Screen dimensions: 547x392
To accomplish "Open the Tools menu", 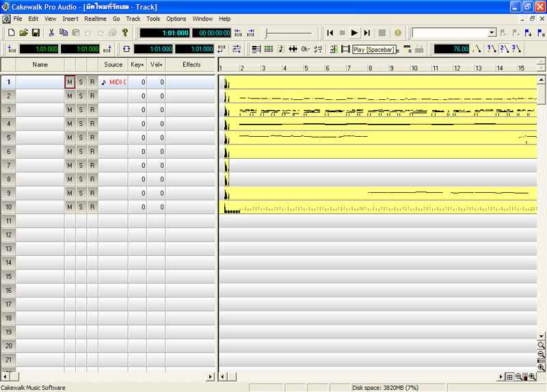I will [x=152, y=19].
